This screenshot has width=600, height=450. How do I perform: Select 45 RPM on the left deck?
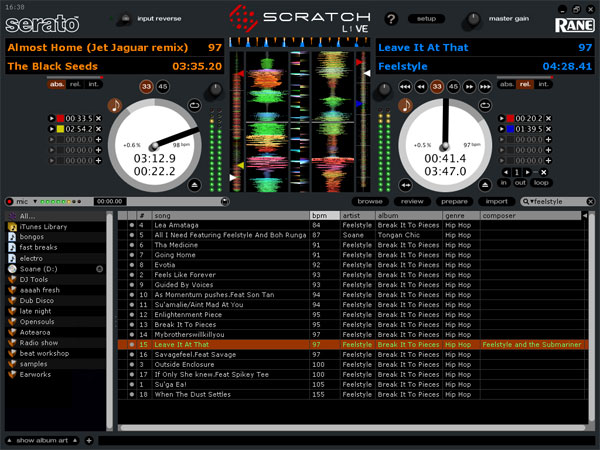click(x=164, y=86)
